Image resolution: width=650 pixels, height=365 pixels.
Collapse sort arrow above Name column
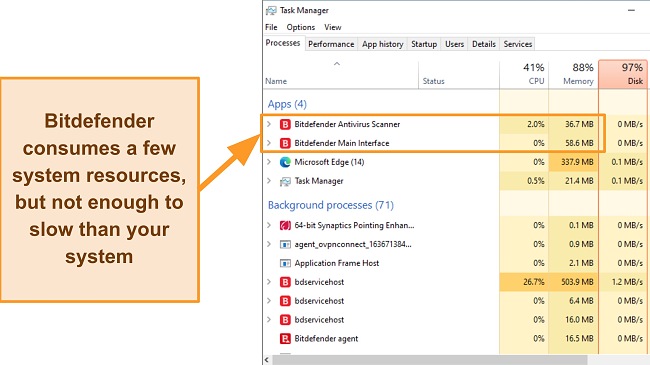[337, 64]
